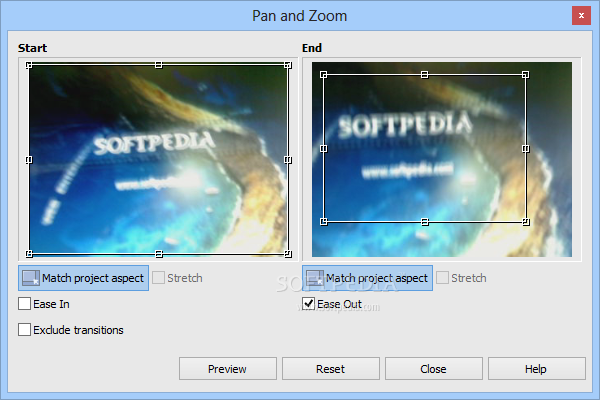Viewport: 600px width, 400px height.
Task: Select bottom-middle handle of End frame
Action: pyautogui.click(x=425, y=222)
